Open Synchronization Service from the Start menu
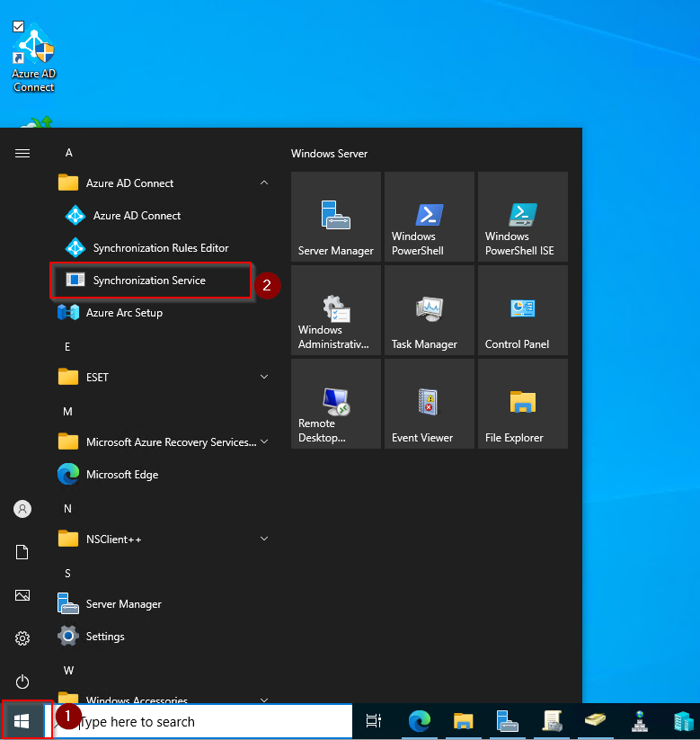 pyautogui.click(x=150, y=281)
